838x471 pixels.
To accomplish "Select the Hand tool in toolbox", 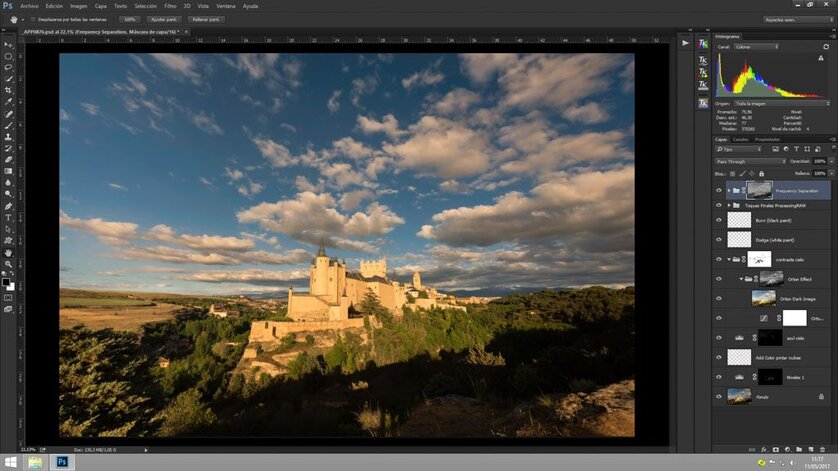I will click(8, 252).
